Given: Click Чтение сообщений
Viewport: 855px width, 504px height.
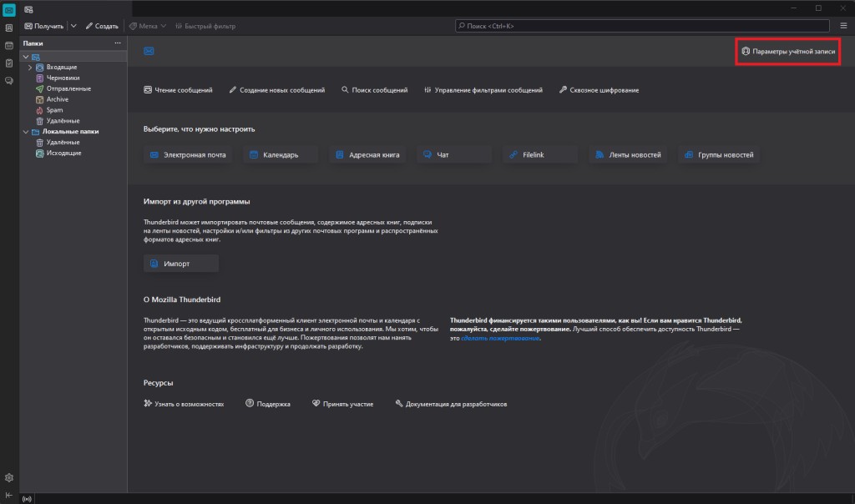Looking at the screenshot, I should [x=179, y=90].
